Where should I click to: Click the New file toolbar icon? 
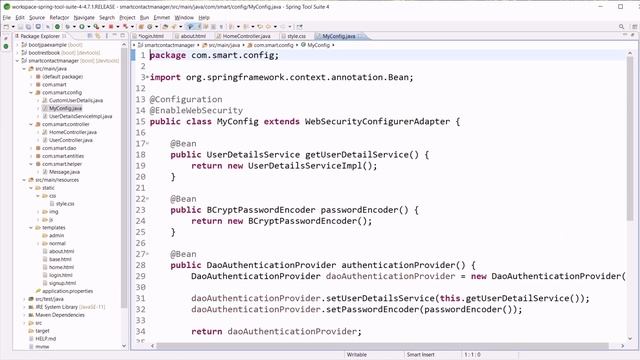coord(6,27)
